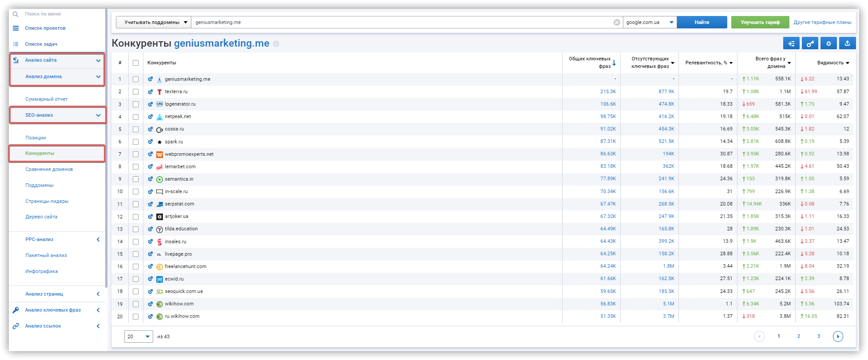Open the google.com.ua search engine dropdown
868x360 pixels.
650,22
